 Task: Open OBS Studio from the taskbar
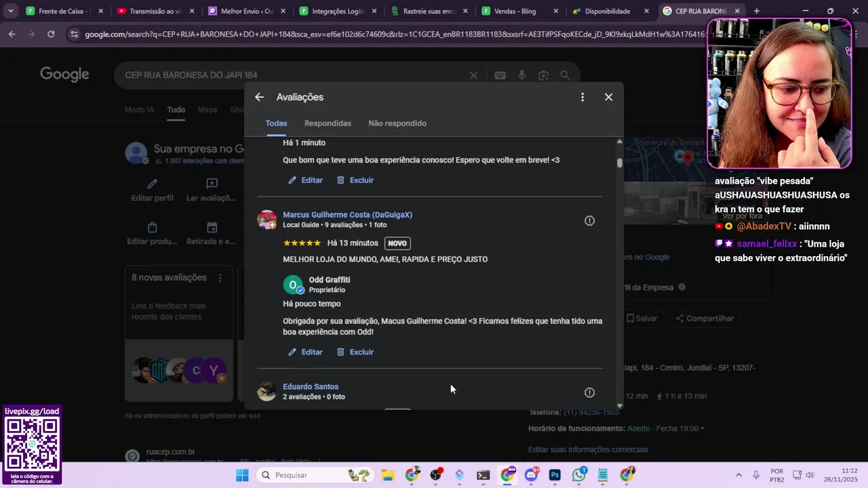point(436,475)
